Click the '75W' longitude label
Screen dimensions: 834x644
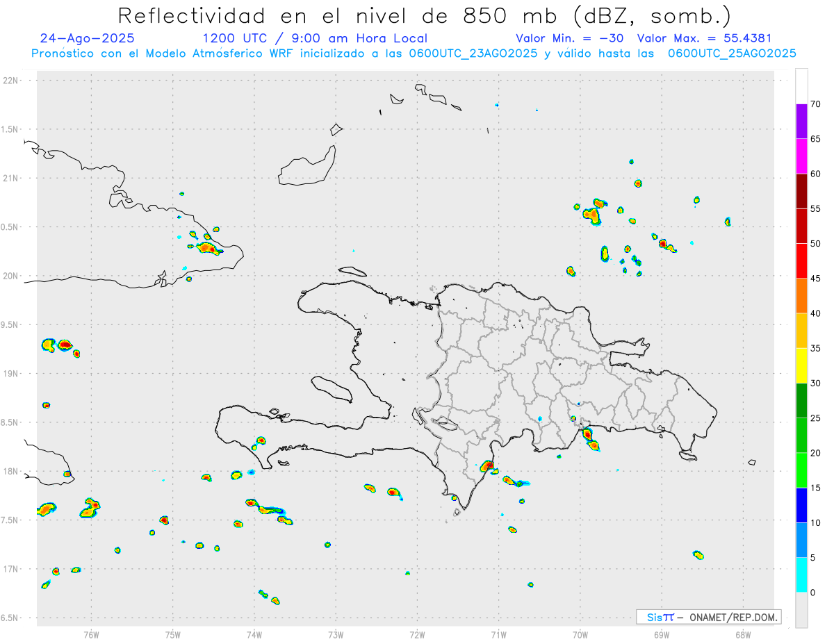[x=173, y=635]
